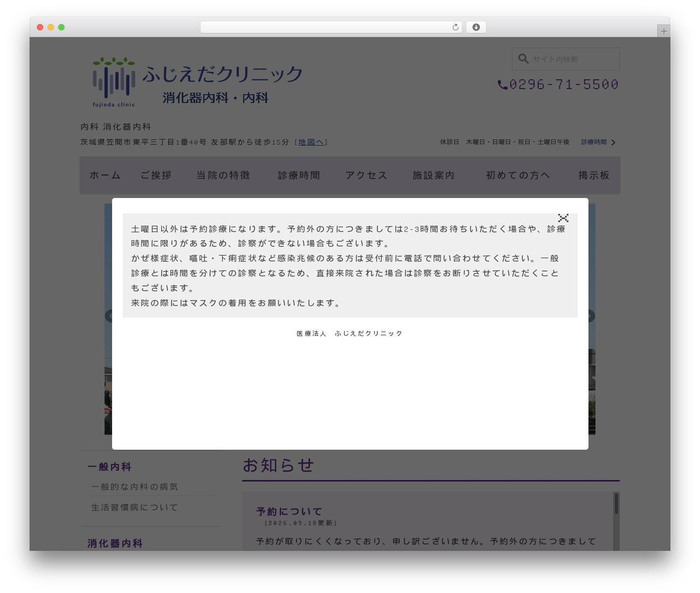Viewport: 700px width, 593px height.
Task: Focus the サイト内検索 search field
Action: [x=565, y=59]
